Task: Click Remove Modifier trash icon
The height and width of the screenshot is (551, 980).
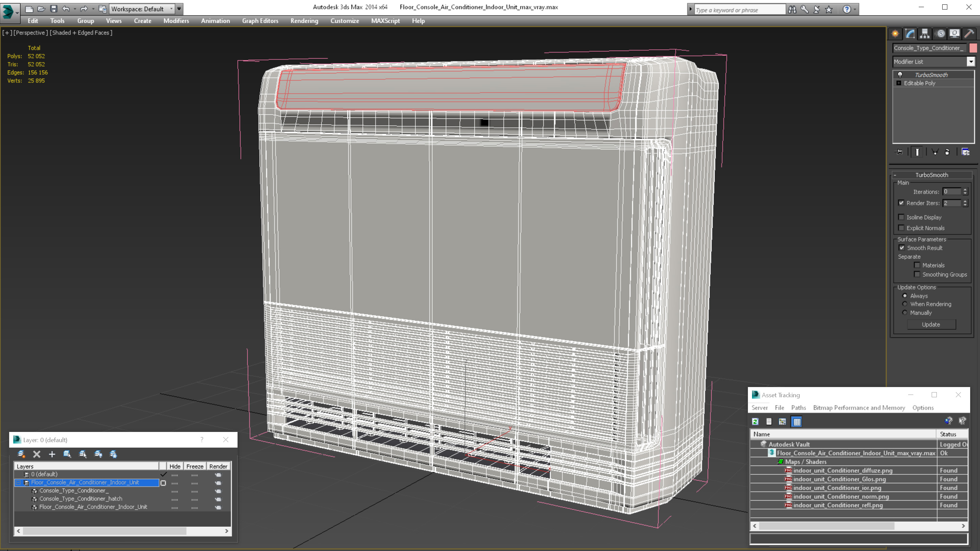Action: 947,152
